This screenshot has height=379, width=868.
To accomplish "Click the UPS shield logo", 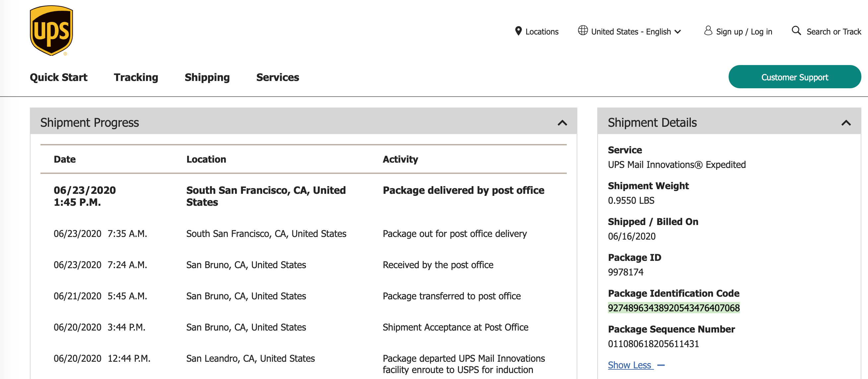I will click(51, 30).
